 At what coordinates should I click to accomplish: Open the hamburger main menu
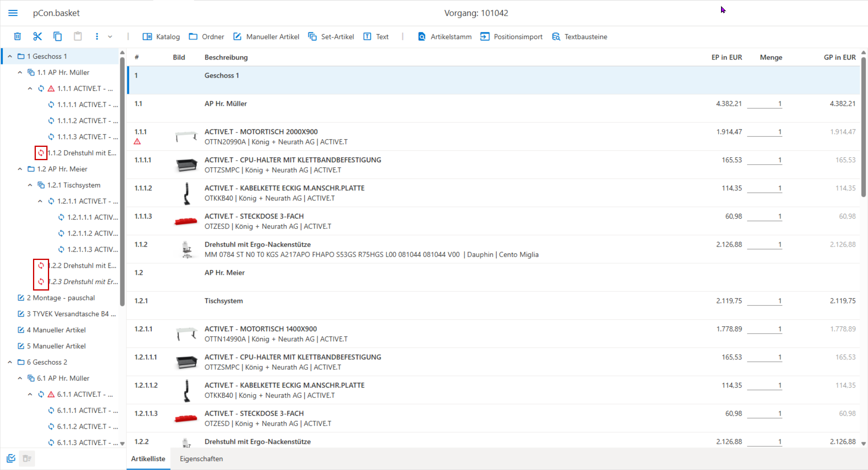[13, 13]
